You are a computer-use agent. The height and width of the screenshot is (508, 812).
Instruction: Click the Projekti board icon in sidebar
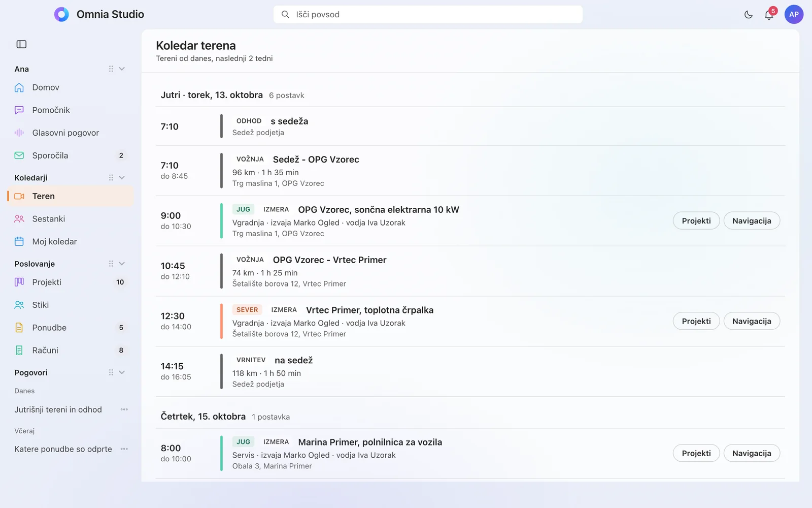point(19,282)
